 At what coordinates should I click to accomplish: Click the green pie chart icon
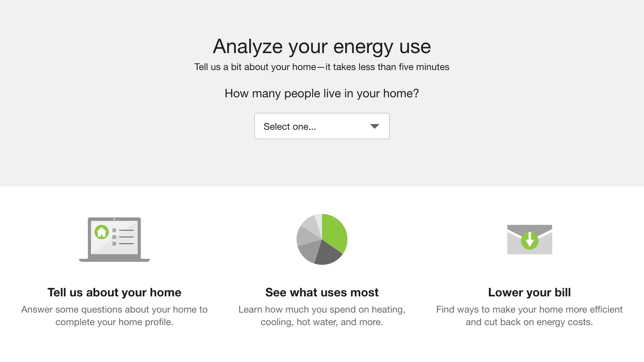[x=322, y=239]
